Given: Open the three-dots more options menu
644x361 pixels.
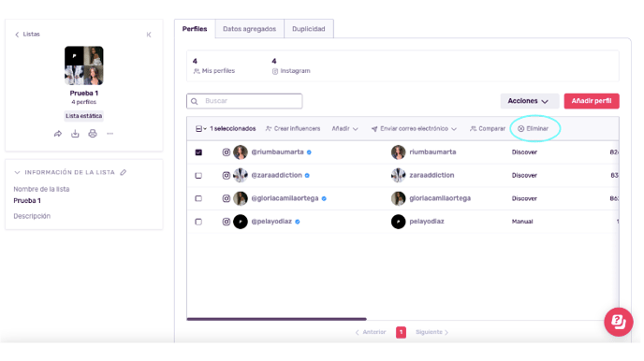Looking at the screenshot, I should tap(110, 134).
